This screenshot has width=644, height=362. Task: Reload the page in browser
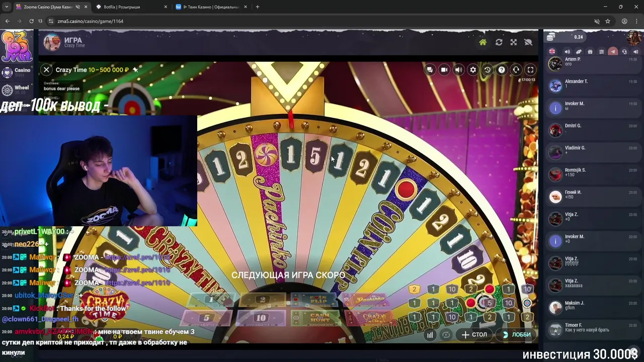31,21
